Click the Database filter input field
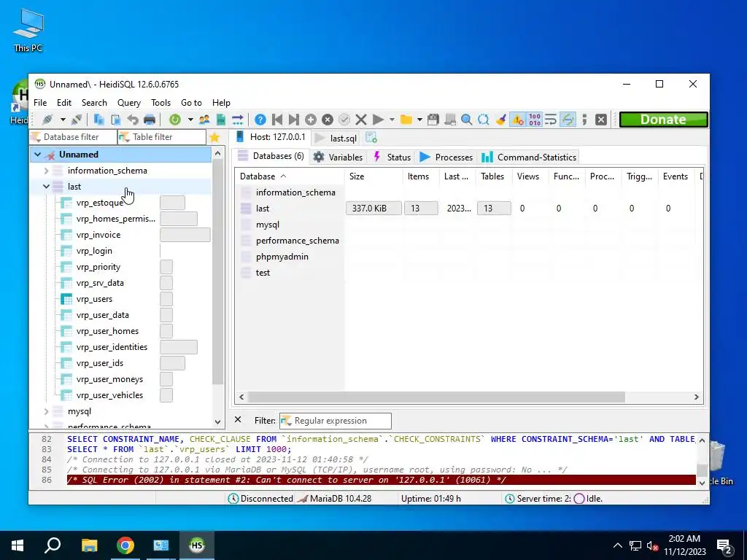 tap(74, 137)
